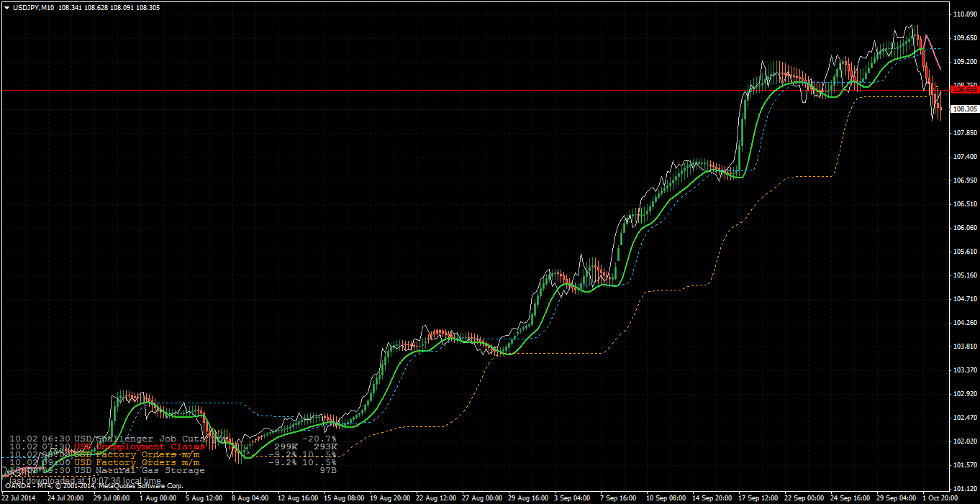Click the 29 Jul 08:00 time axis label
Screen dimensions: 980x504
tap(112, 498)
